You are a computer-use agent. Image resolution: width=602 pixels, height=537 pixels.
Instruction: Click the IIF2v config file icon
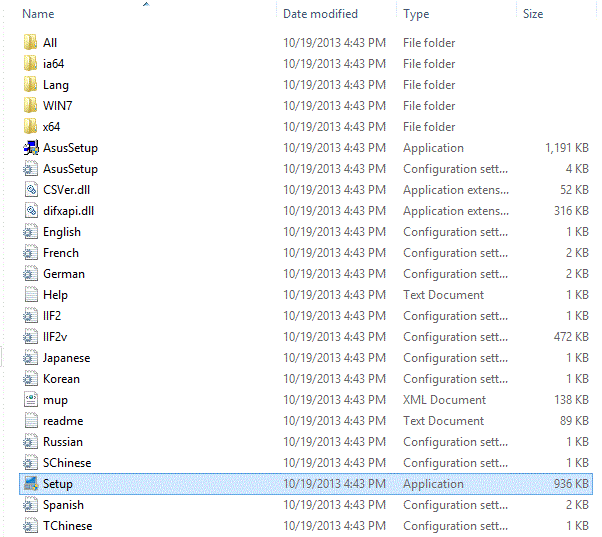tap(31, 337)
